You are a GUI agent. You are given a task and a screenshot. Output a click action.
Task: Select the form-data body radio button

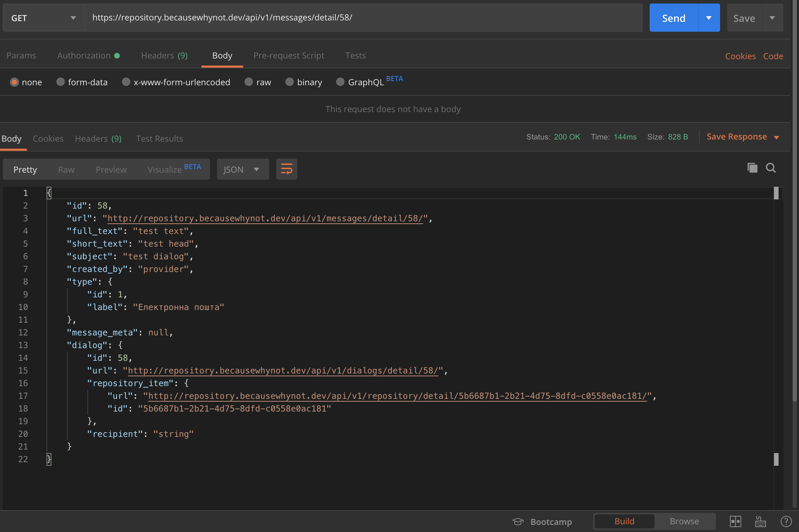coord(61,82)
